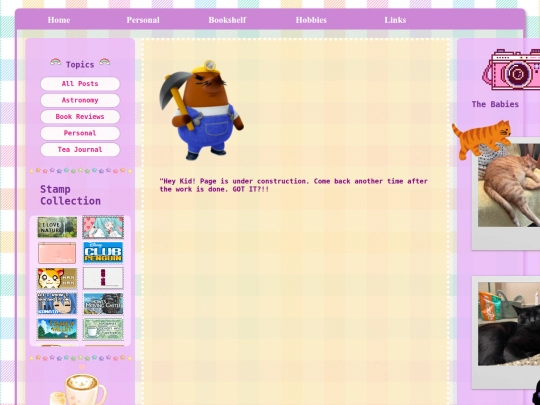This screenshot has height=405, width=540.
Task: Show All Posts topic
Action: (x=80, y=84)
